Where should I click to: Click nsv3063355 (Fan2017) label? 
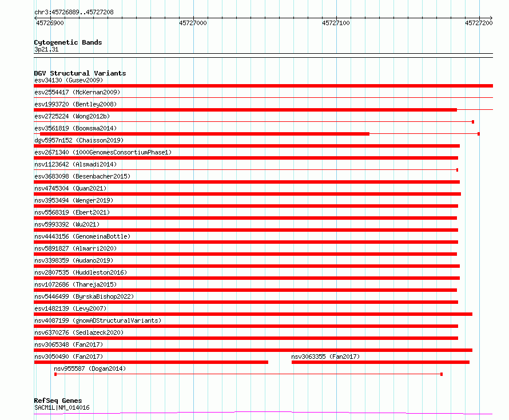325,356
